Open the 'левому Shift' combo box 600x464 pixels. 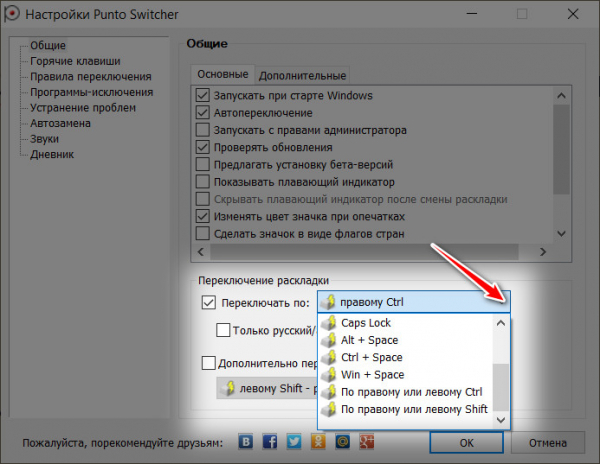[267, 388]
